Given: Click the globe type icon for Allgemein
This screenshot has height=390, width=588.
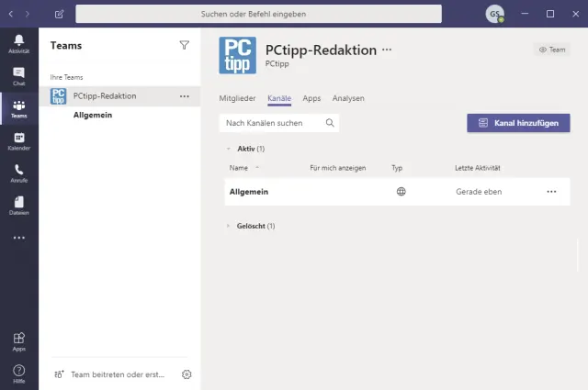Looking at the screenshot, I should [x=401, y=192].
